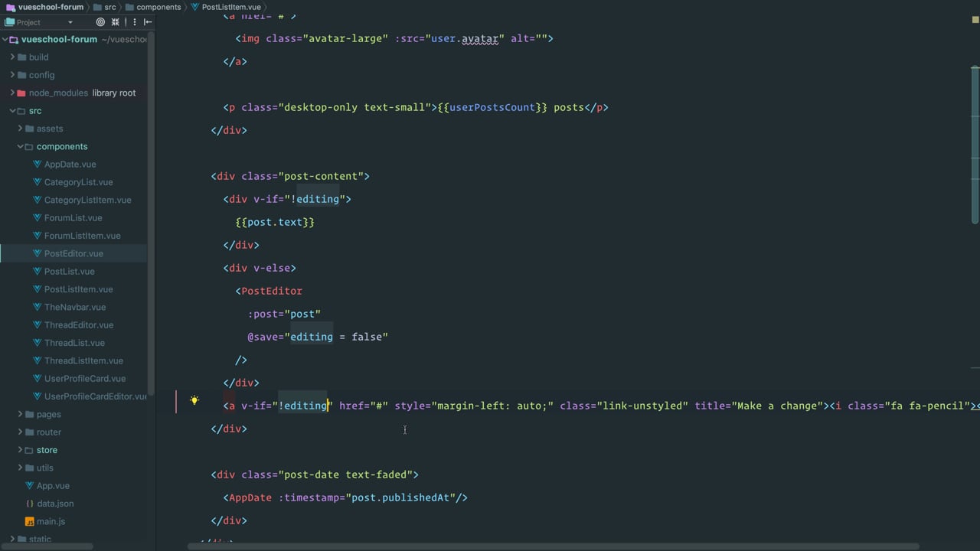Click the Vue icon of App.vue
The width and height of the screenshot is (980, 551).
(30, 486)
